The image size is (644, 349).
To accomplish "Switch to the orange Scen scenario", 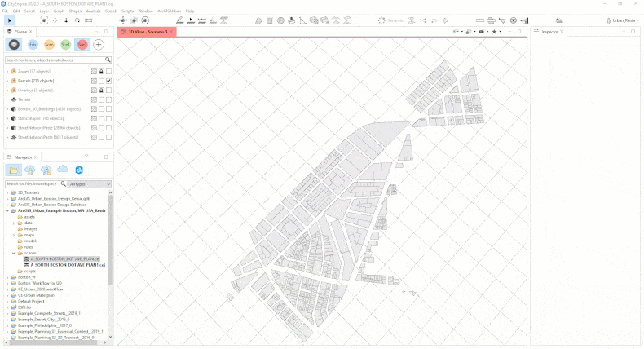I will (x=49, y=44).
